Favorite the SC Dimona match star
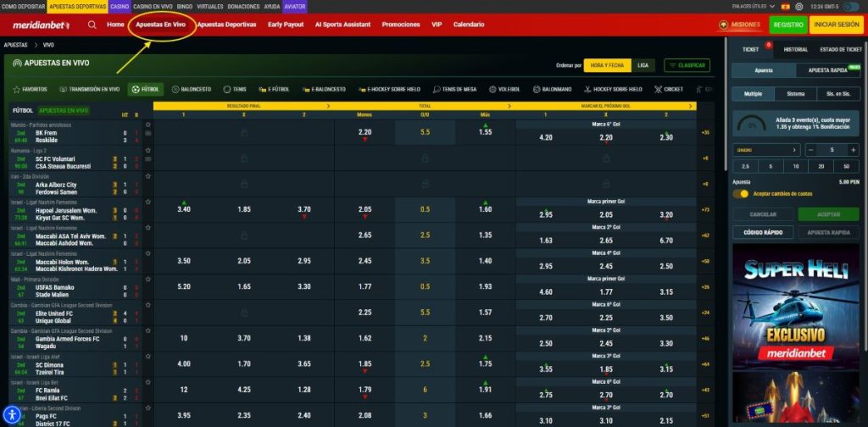This screenshot has width=868, height=427. [147, 358]
